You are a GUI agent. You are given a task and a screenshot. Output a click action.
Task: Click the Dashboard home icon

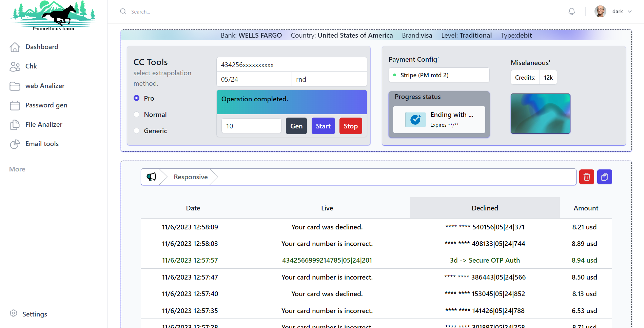15,47
